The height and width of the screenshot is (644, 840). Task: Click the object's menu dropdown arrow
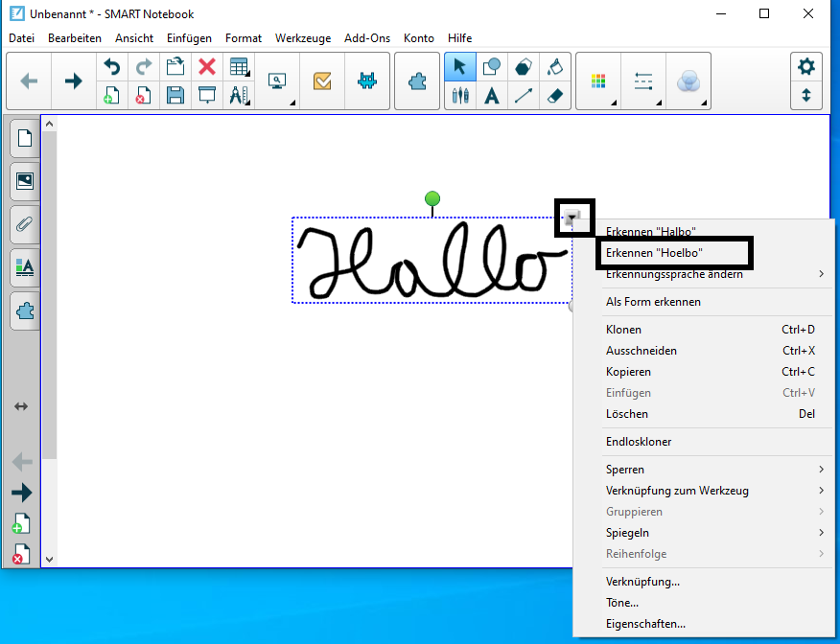click(572, 218)
